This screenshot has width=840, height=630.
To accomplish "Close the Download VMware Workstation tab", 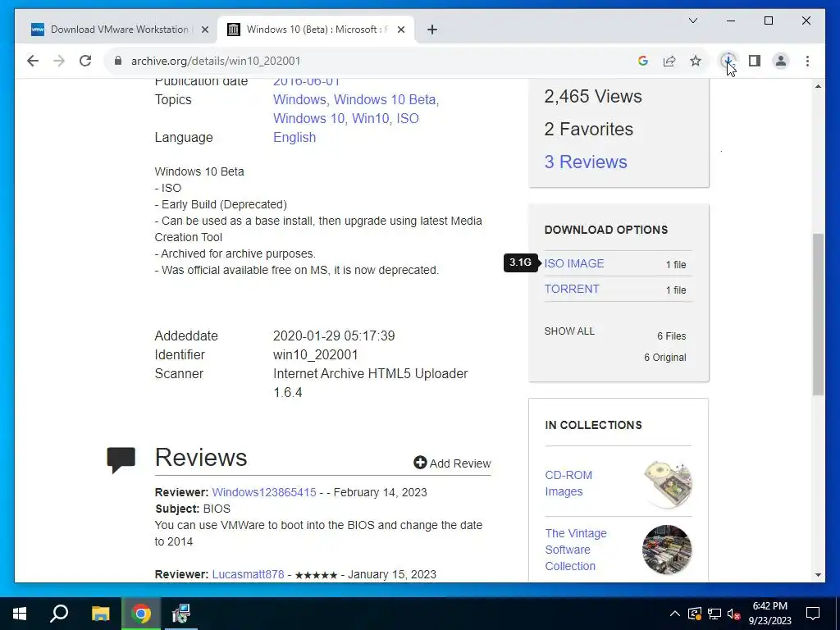I will (204, 30).
